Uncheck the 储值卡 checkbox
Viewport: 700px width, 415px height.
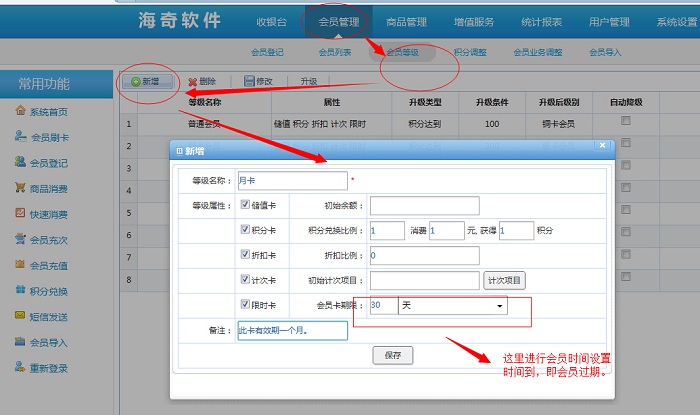click(246, 204)
